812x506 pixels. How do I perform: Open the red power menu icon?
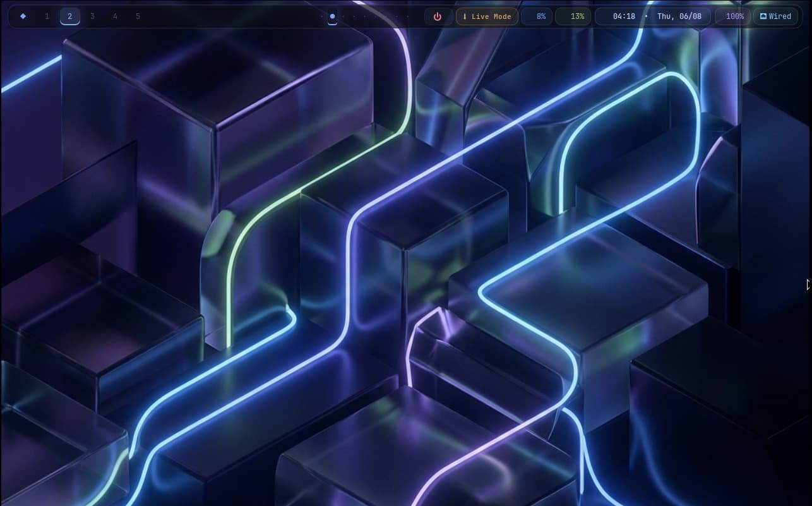click(438, 16)
